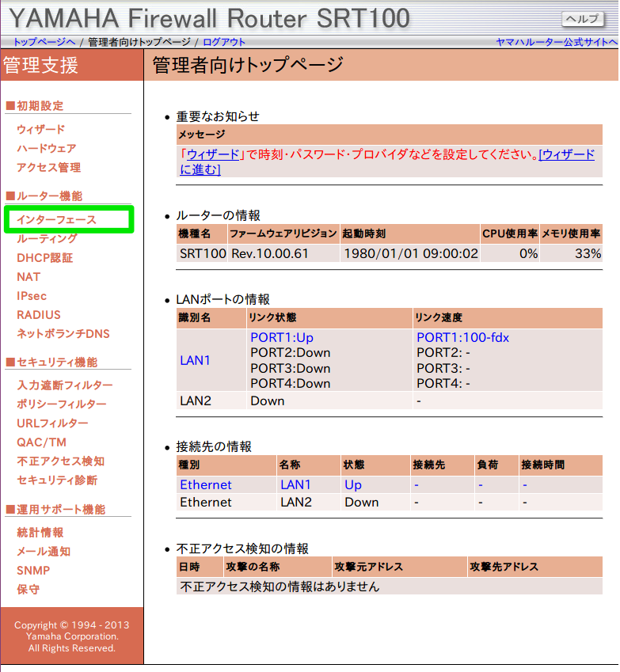Go to トップページへ breadcrumb link
The width and height of the screenshot is (620, 672).
click(44, 42)
